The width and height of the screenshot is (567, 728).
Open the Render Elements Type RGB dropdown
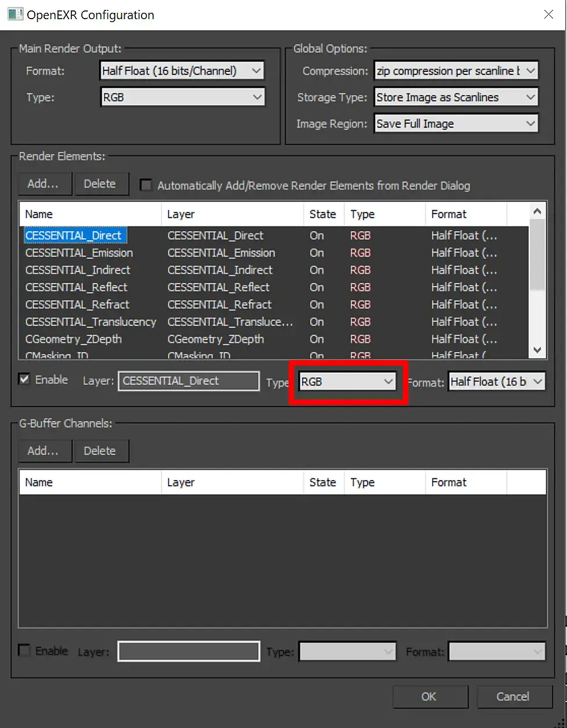(348, 381)
